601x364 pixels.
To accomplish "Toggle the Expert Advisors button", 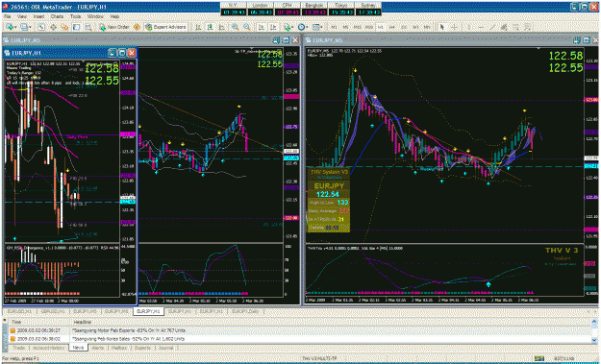I will 166,27.
